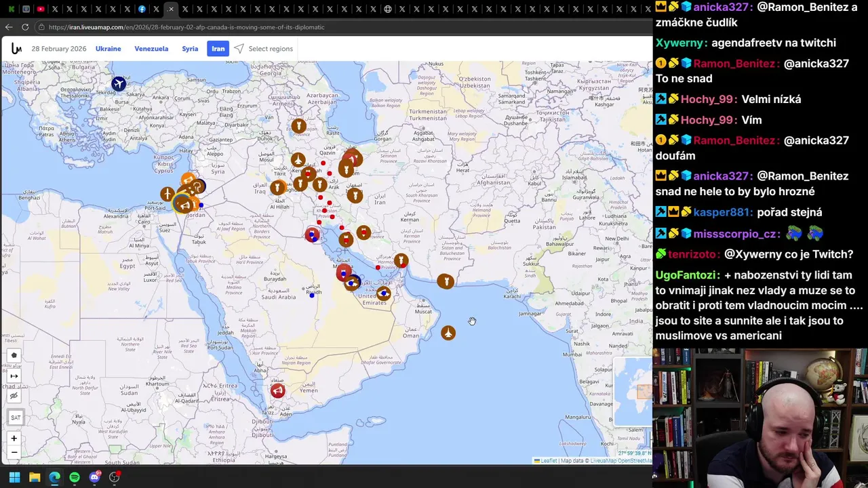
Task: Open the red megaphone marker in Yemen
Action: coord(277,390)
